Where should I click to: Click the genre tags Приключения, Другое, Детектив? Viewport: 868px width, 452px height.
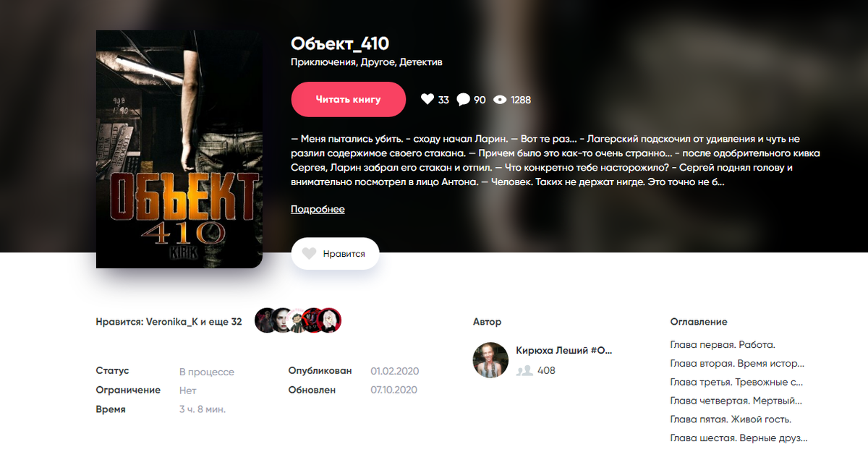pyautogui.click(x=367, y=62)
